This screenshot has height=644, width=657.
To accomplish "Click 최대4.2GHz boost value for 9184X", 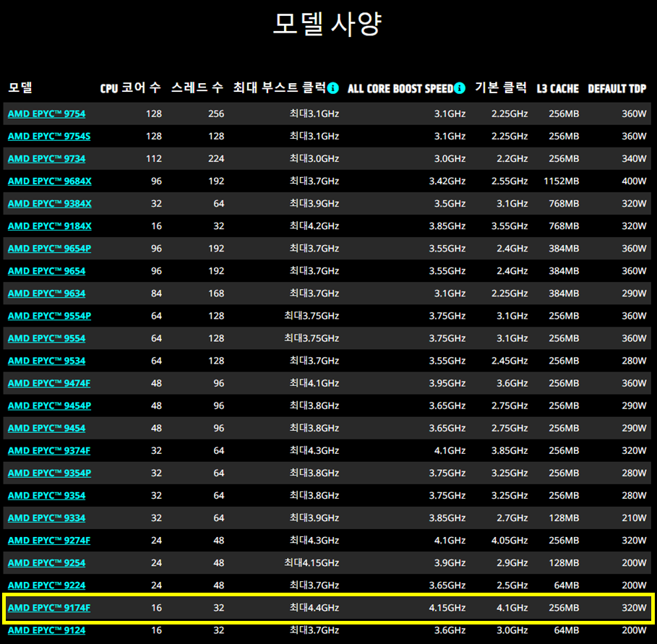I will [314, 226].
